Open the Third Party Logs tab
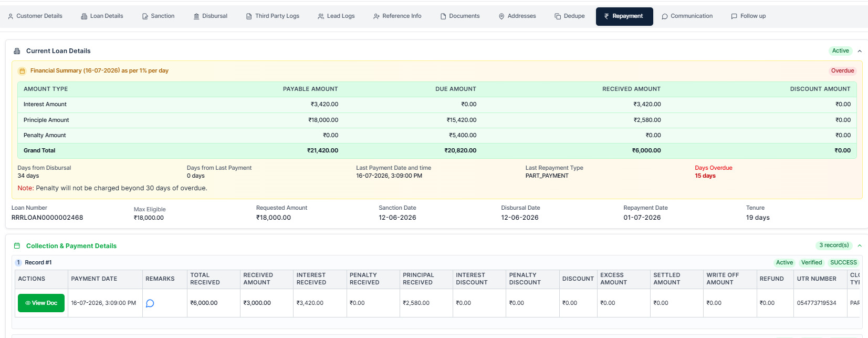868x338 pixels. [273, 16]
